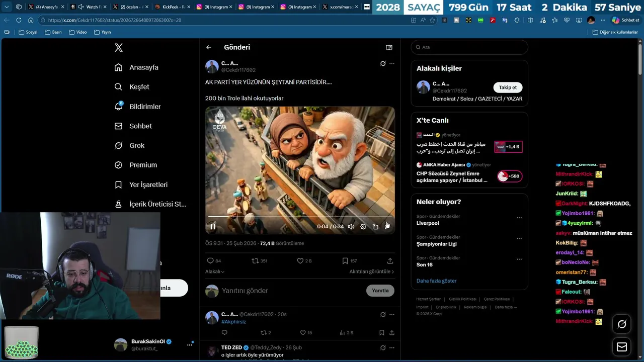Mute the video volume
Image resolution: width=644 pixels, height=362 pixels.
[x=351, y=227]
